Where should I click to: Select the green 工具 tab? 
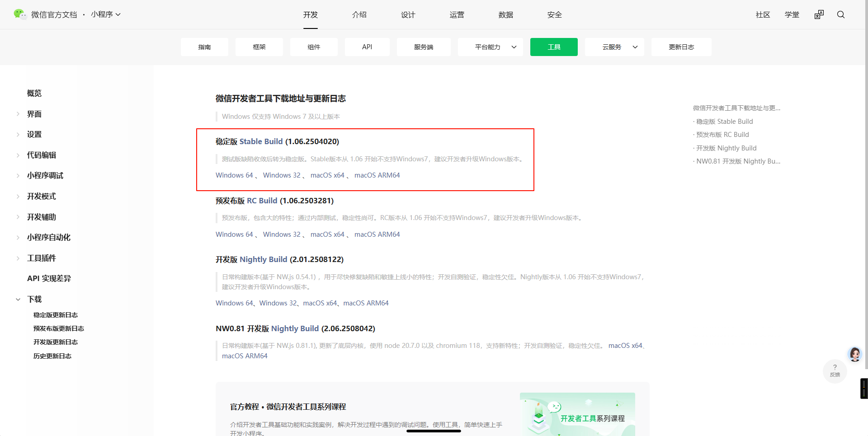tap(554, 47)
